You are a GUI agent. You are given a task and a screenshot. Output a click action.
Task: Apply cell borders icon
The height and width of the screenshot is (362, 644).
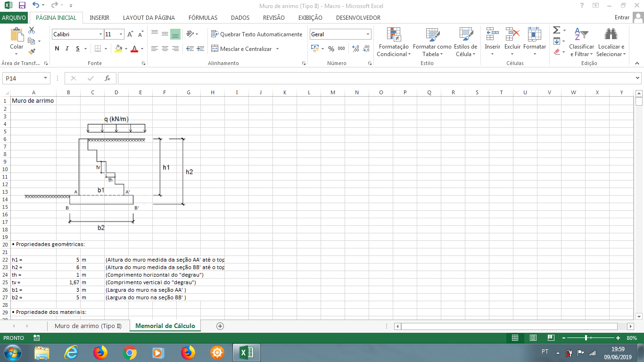click(98, 49)
